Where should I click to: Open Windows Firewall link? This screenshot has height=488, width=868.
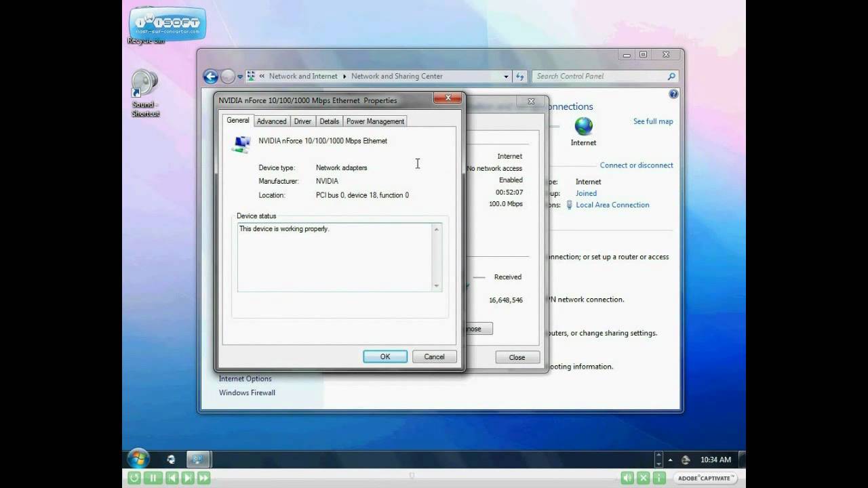pyautogui.click(x=247, y=392)
